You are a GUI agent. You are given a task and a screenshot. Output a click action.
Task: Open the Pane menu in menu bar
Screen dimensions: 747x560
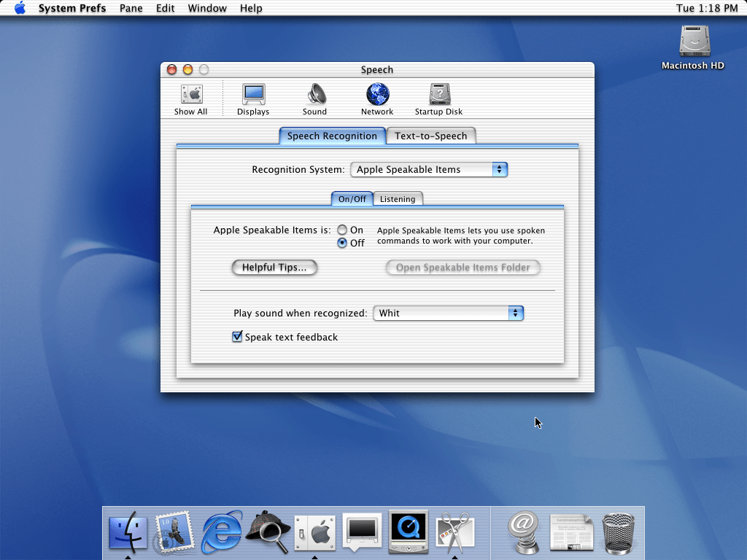coord(131,8)
